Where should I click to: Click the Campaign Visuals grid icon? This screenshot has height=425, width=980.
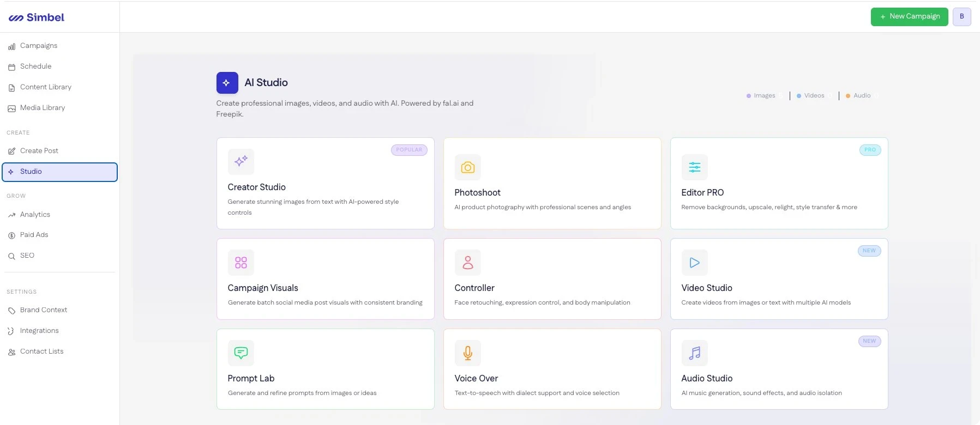coord(241,263)
